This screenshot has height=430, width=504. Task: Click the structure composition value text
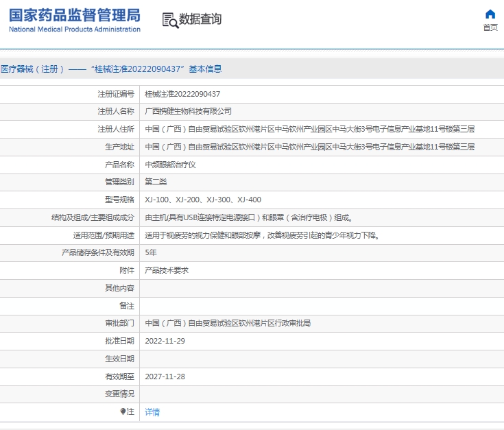(x=249, y=217)
